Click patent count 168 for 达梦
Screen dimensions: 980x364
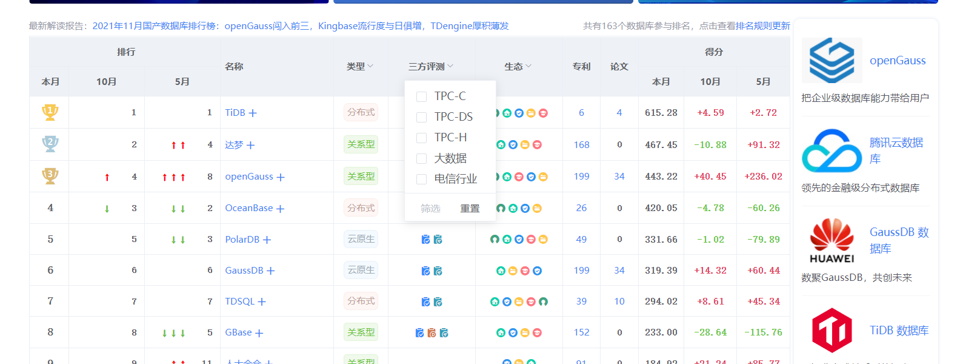point(581,145)
